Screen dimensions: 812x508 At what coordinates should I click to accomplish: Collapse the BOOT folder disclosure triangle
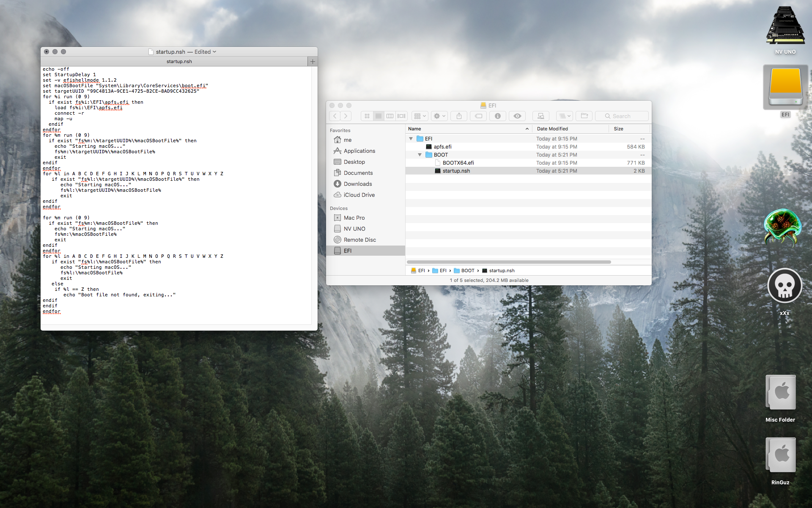tap(420, 155)
